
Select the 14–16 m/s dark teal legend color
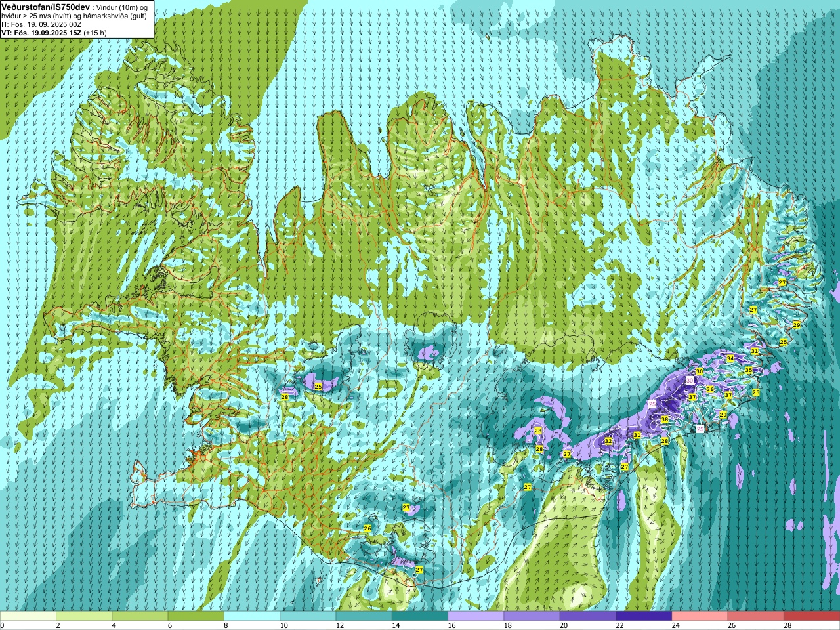420,616
